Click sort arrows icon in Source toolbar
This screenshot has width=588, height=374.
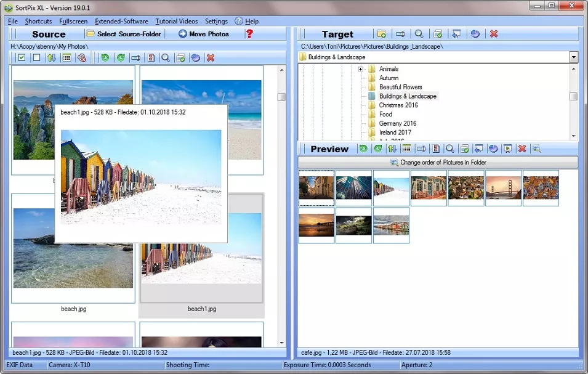tap(51, 58)
